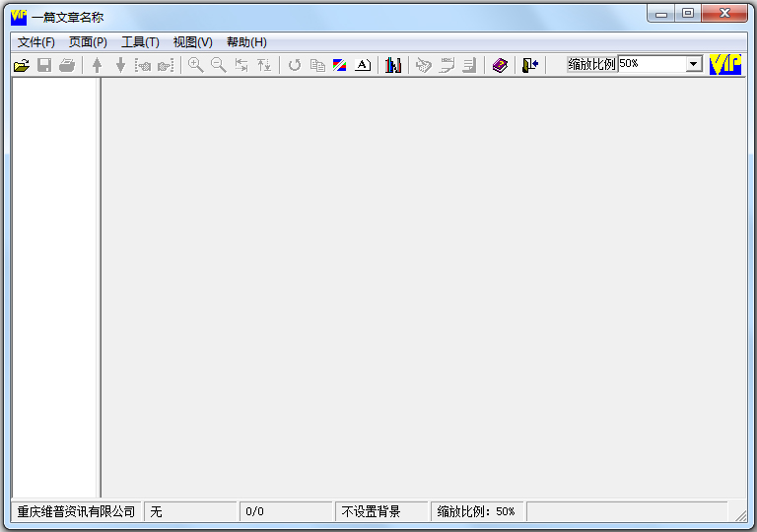Click the colorful background setting icon
Viewport: 757px width, 532px height.
point(340,65)
